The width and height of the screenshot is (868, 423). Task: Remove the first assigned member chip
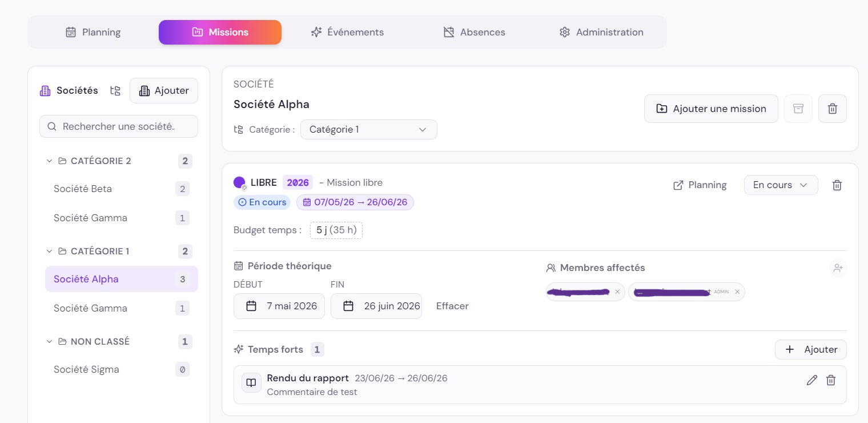617,292
